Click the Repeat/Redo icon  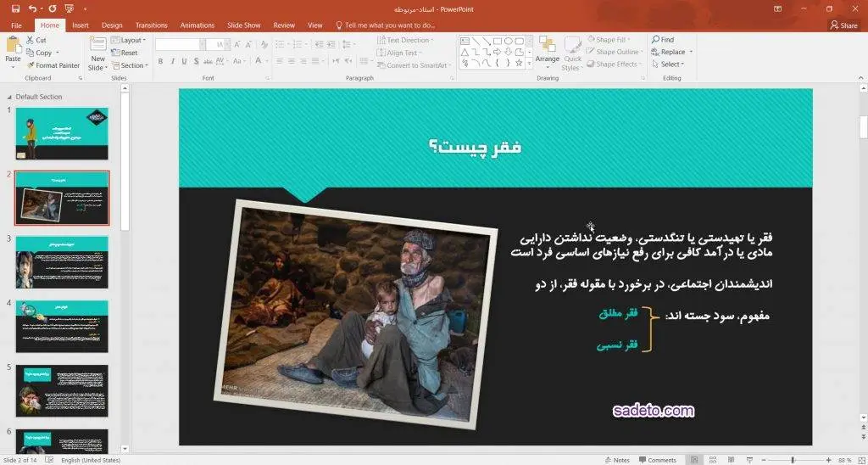pos(53,8)
